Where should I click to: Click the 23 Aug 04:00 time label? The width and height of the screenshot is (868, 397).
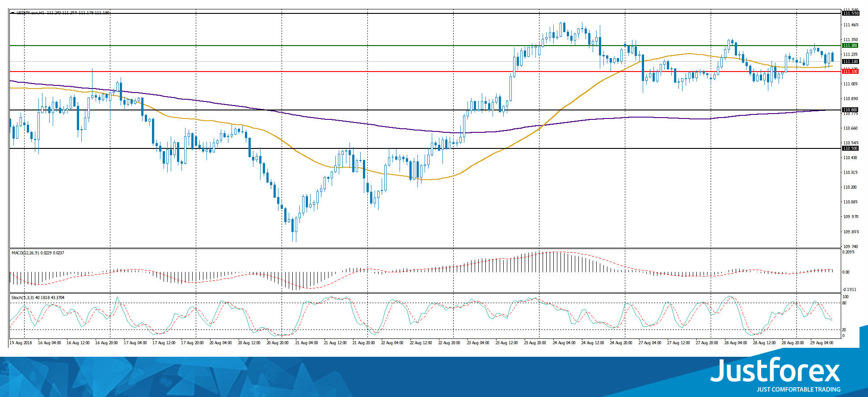[479, 343]
